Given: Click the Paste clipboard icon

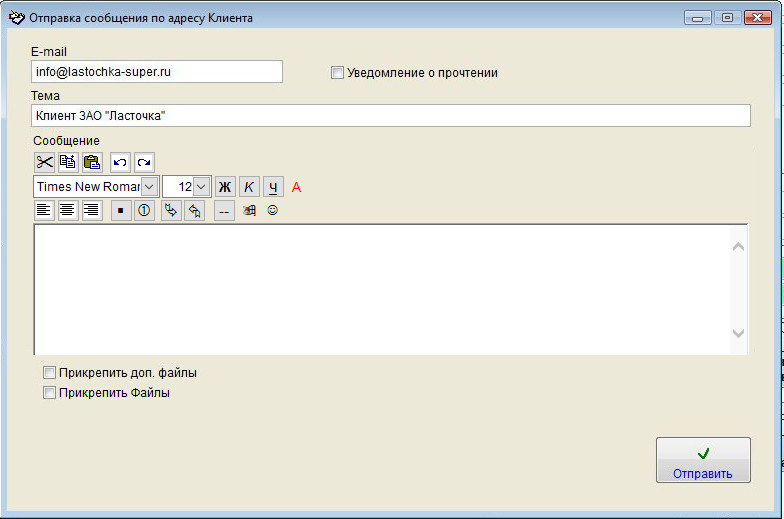Looking at the screenshot, I should tap(92, 162).
